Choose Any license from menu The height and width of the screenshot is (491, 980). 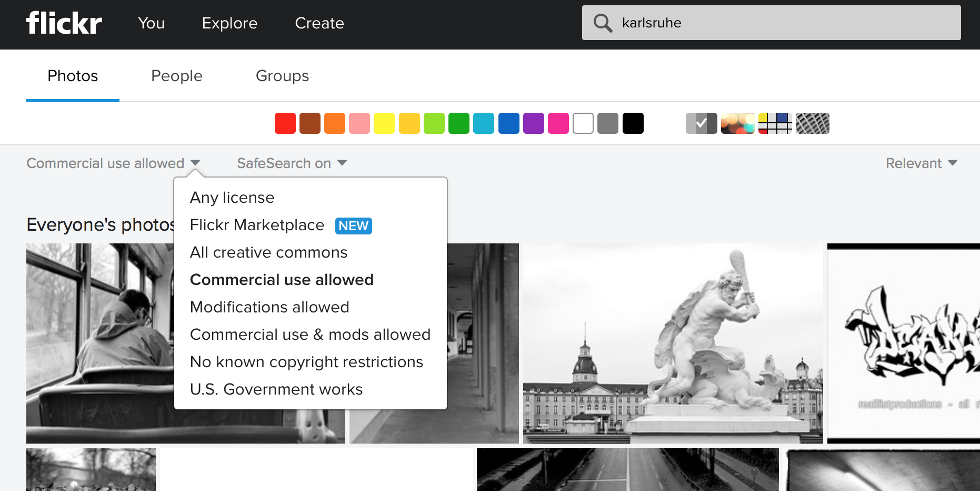coord(232,198)
